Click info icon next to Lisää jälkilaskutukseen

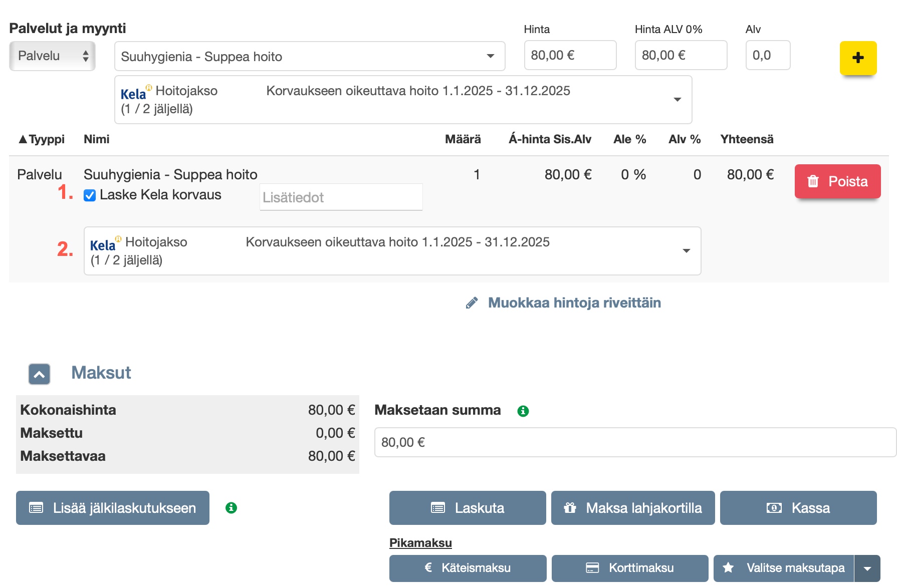pyautogui.click(x=231, y=508)
